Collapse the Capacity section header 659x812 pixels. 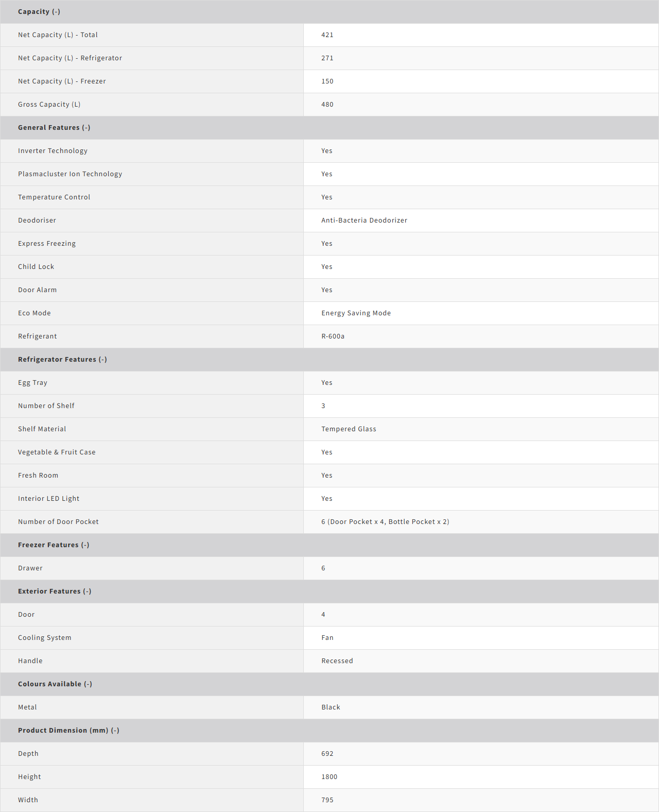39,12
